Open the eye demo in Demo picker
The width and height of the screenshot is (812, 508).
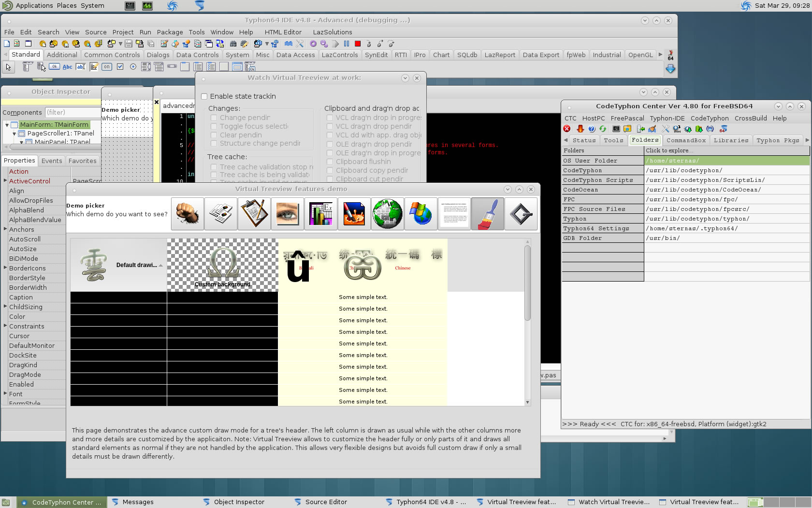pyautogui.click(x=288, y=214)
